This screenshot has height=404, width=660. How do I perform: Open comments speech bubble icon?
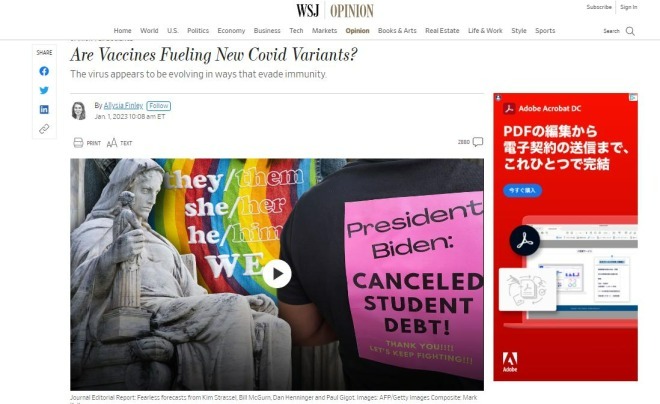point(478,142)
